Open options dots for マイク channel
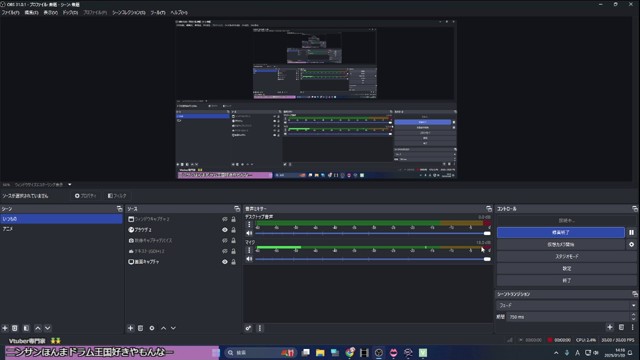 [x=249, y=250]
